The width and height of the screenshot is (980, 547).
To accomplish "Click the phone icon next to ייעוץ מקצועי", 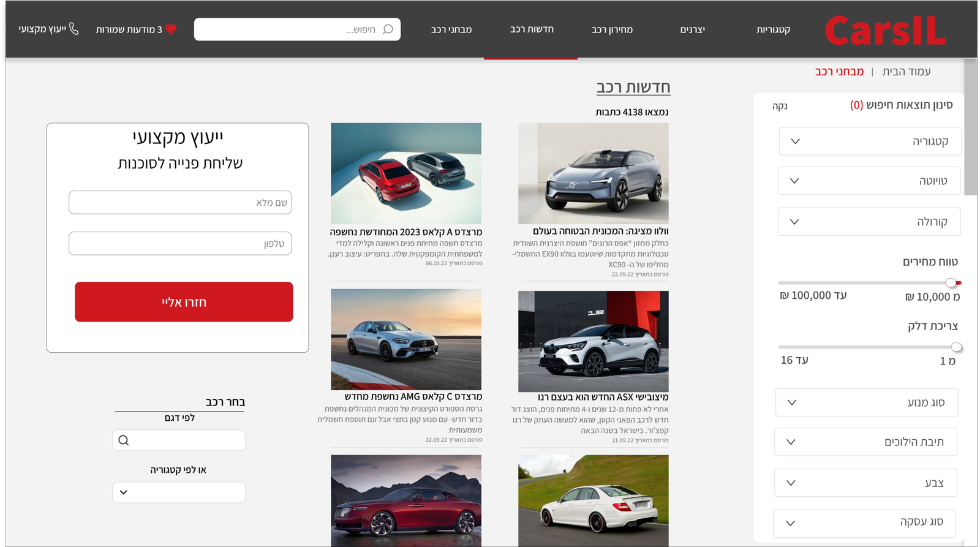I will click(74, 29).
